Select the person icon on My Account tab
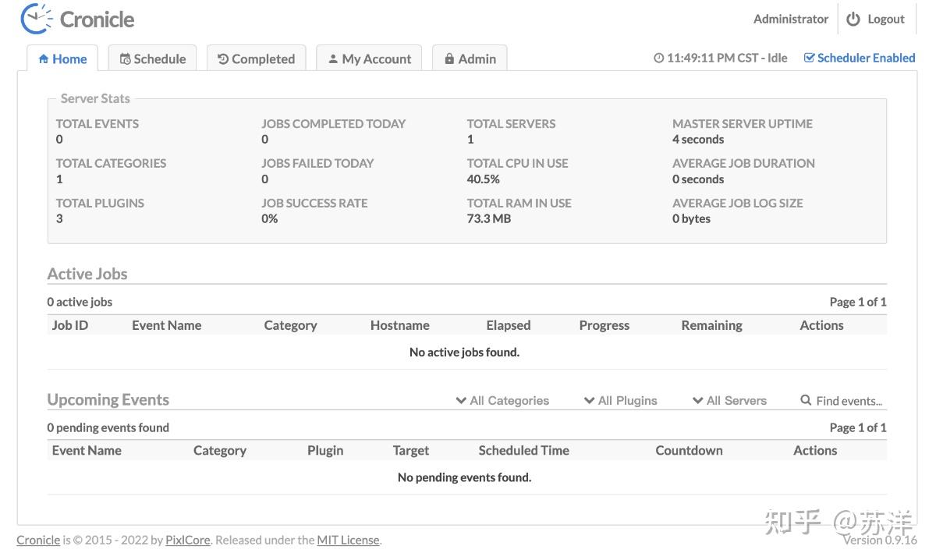The height and width of the screenshot is (560, 936). tap(334, 58)
